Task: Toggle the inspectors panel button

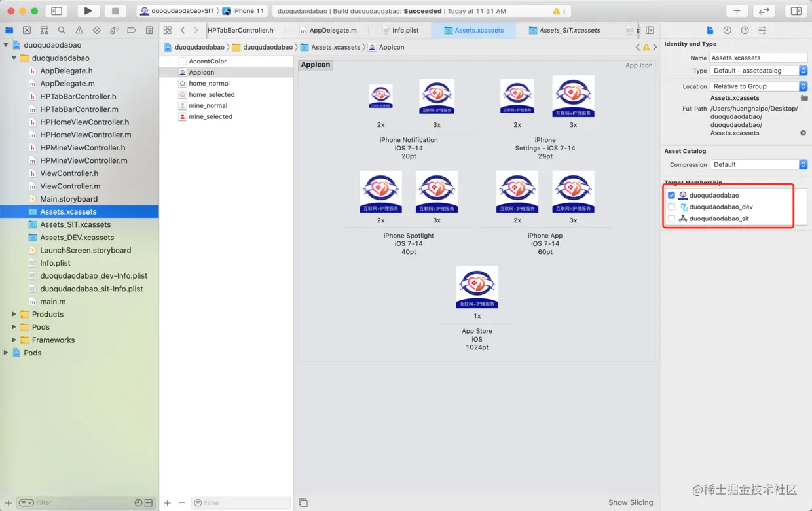Action: 796,11
